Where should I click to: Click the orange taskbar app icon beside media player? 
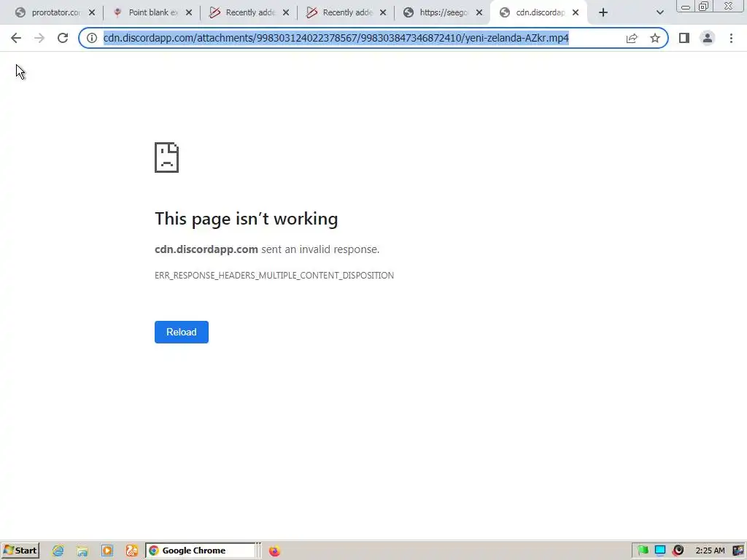point(132,551)
